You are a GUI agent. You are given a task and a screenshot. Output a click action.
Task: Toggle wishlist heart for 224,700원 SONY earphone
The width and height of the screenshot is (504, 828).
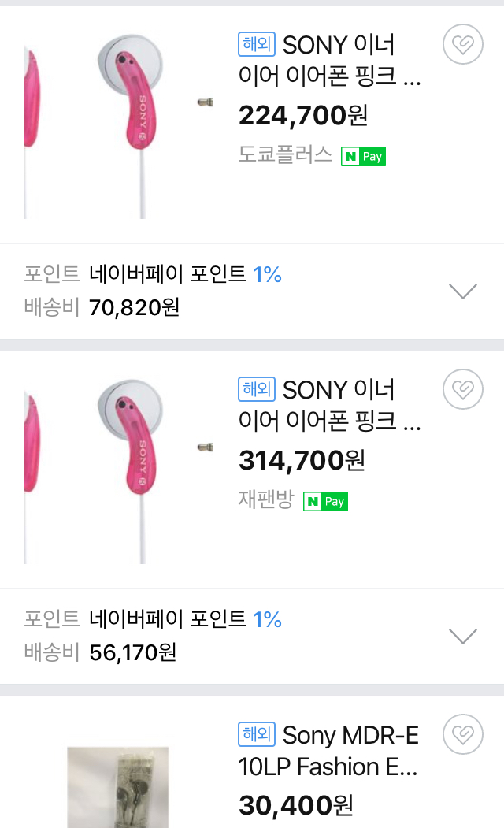tap(463, 45)
